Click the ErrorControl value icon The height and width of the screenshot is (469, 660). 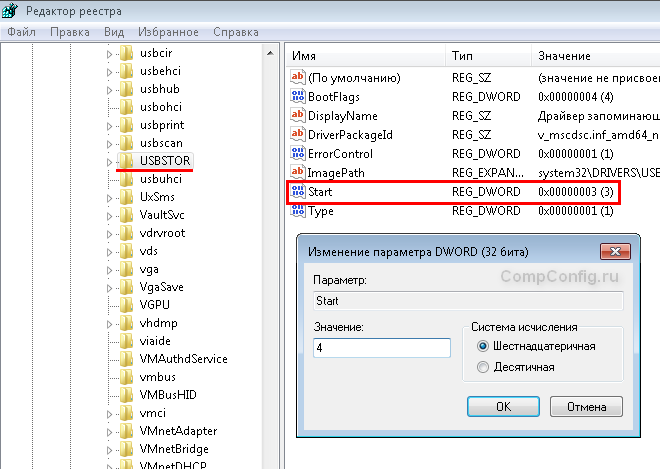(296, 154)
